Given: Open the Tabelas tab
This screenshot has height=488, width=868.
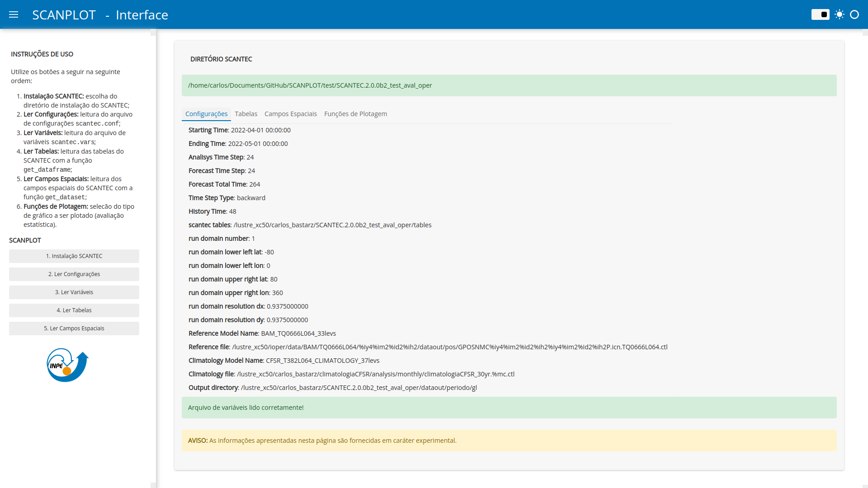Looking at the screenshot, I should click(246, 114).
